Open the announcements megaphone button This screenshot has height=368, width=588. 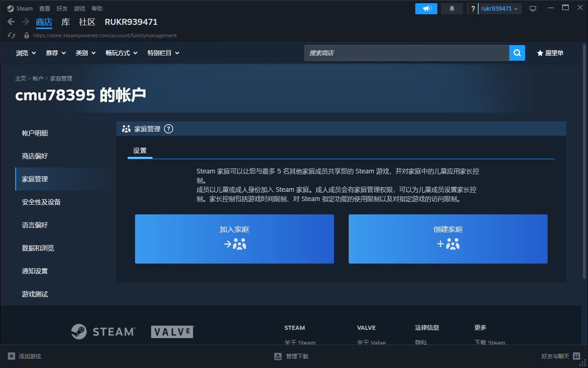click(426, 9)
